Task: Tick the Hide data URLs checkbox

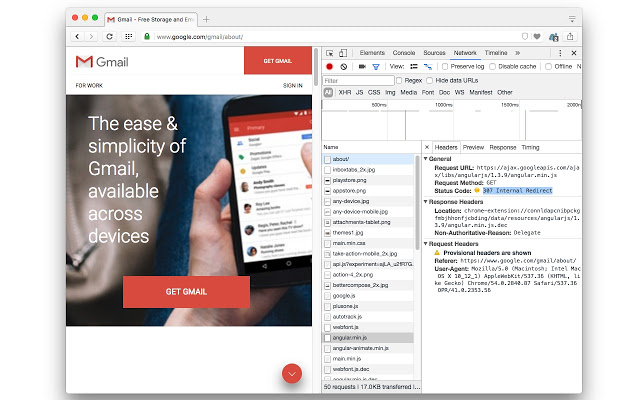Action: pos(429,80)
